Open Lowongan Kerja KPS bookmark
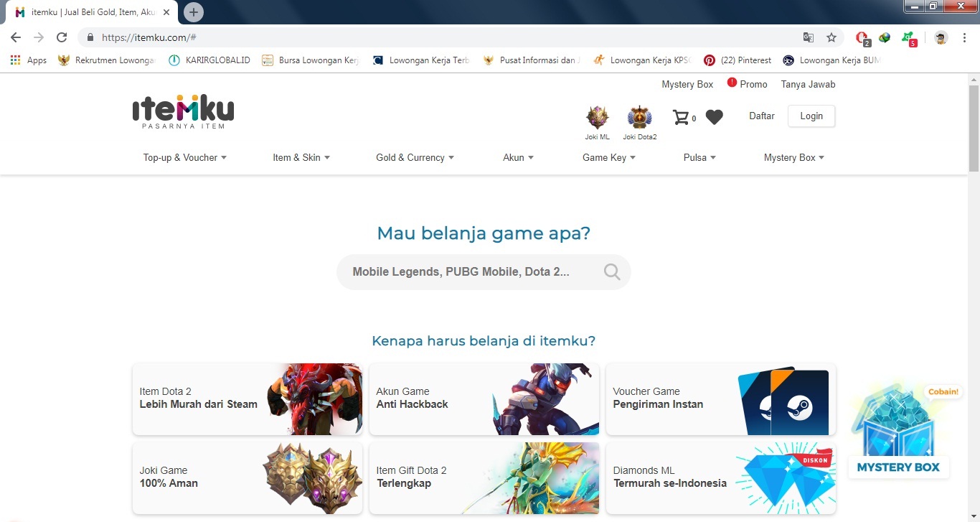The width and height of the screenshot is (980, 522). tap(643, 60)
